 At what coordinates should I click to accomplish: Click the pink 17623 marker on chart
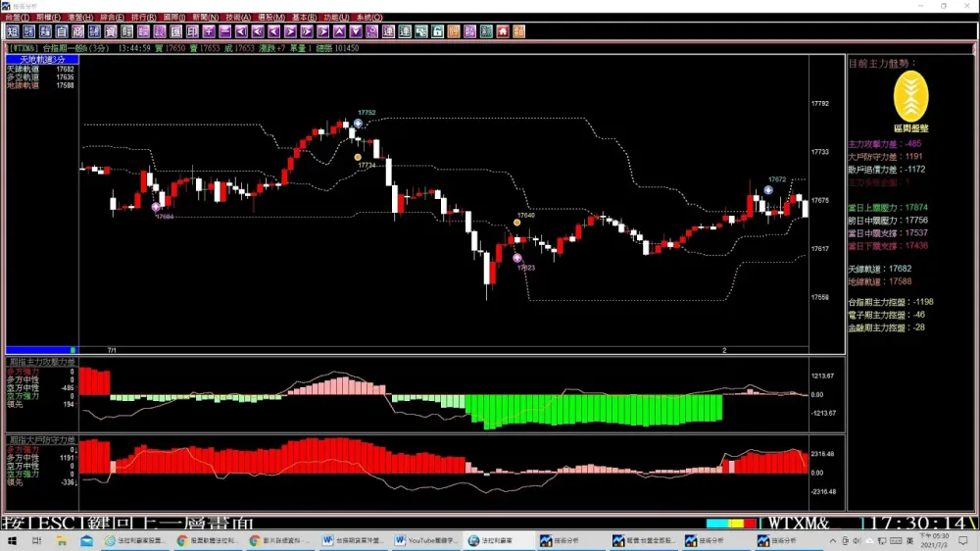click(x=516, y=258)
